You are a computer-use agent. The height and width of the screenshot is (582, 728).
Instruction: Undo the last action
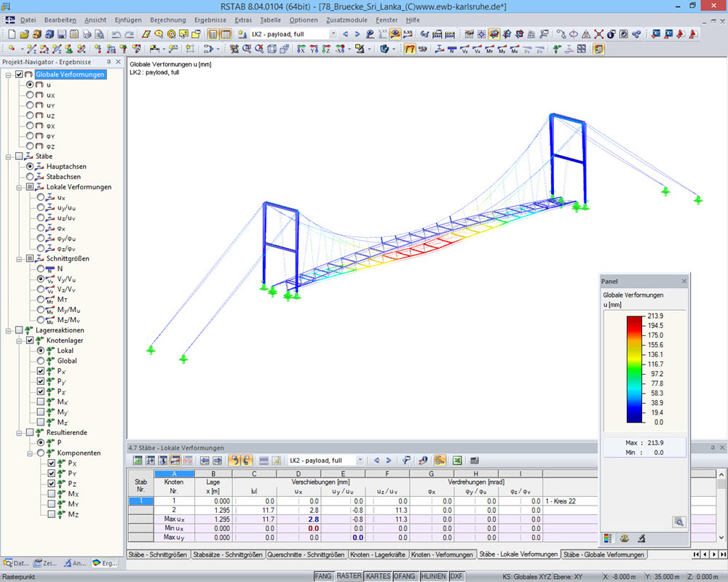pos(116,34)
